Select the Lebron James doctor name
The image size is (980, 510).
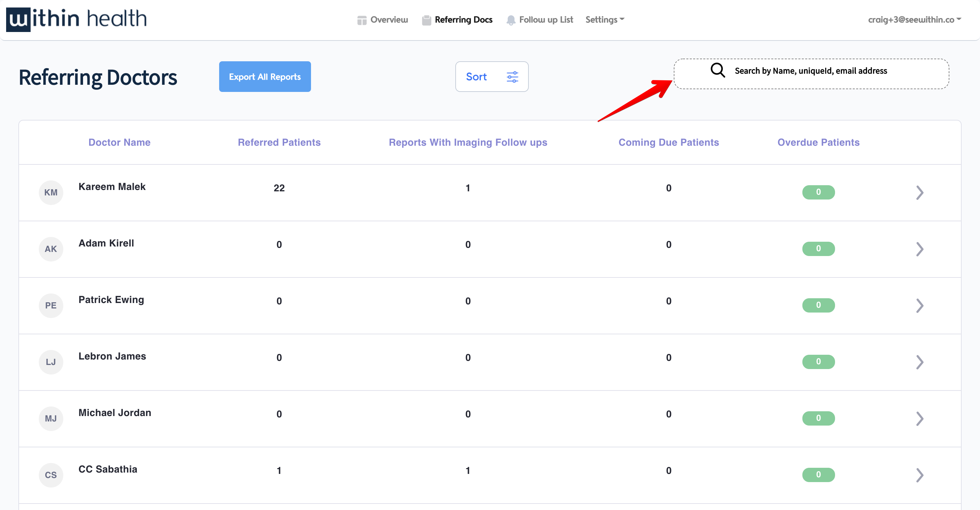tap(112, 356)
